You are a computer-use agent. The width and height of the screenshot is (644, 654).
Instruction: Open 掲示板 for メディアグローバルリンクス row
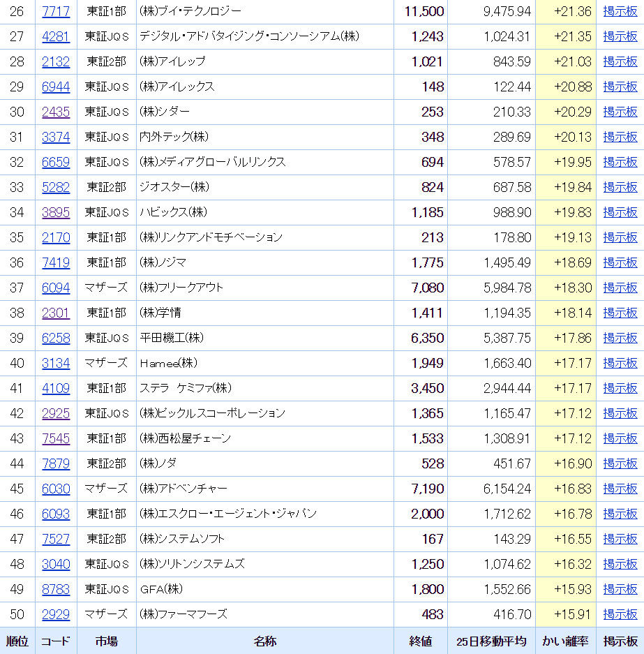[x=620, y=162]
